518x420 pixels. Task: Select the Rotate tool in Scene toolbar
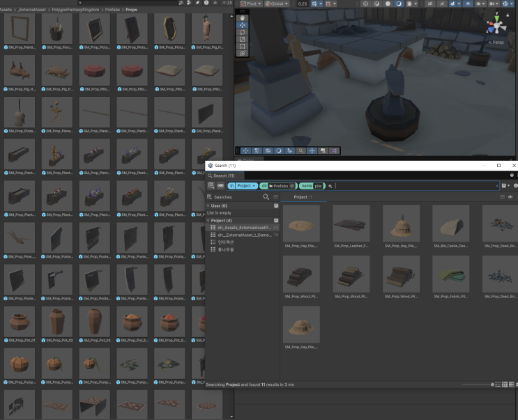point(242,32)
